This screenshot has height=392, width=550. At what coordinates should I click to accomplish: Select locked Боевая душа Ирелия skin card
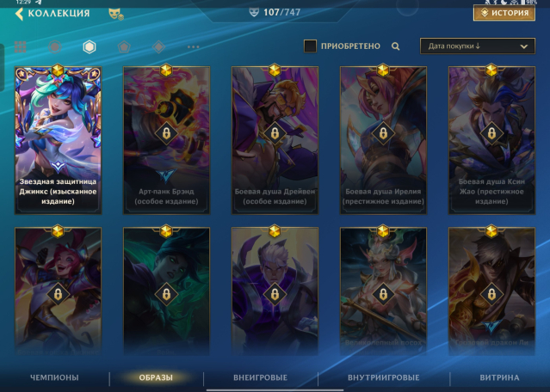click(383, 140)
